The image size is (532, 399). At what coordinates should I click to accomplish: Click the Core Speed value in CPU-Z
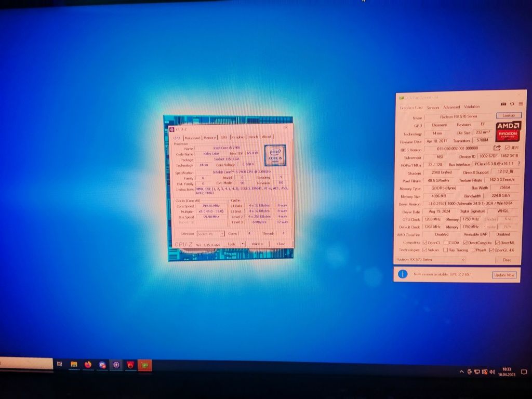coord(211,206)
